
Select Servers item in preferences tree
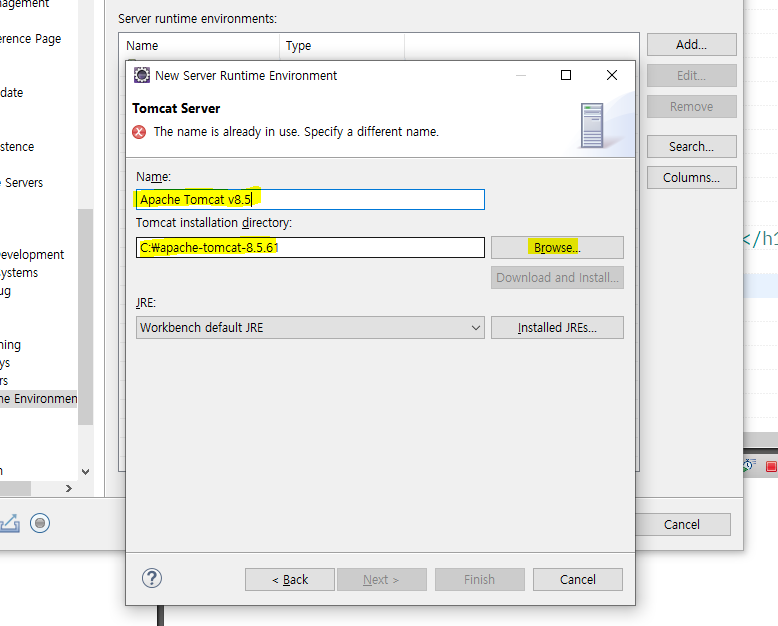coord(23,183)
